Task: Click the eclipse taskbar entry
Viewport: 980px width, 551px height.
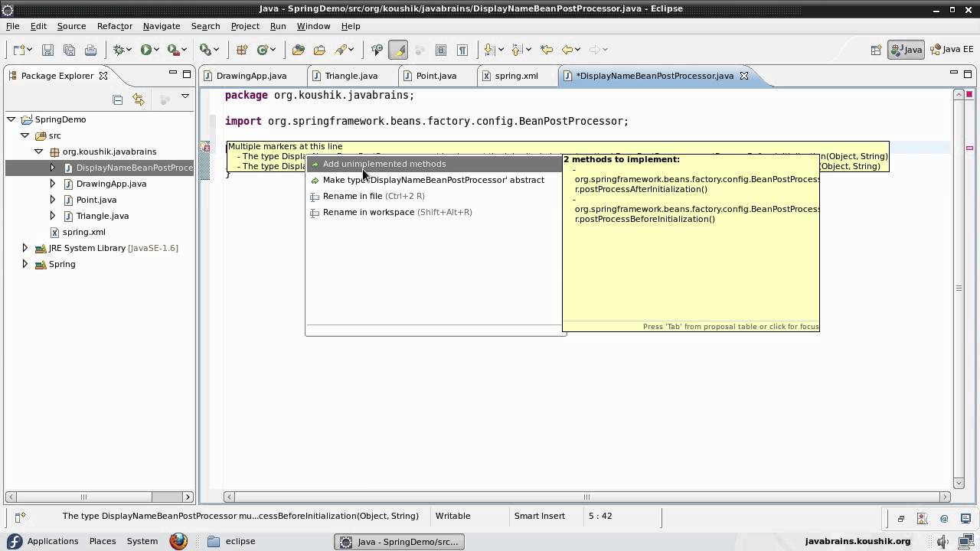Action: (231, 541)
